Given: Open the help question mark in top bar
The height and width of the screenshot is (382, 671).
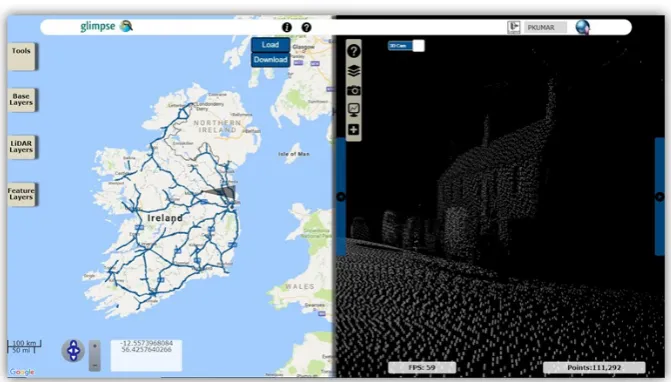Looking at the screenshot, I should [306, 27].
